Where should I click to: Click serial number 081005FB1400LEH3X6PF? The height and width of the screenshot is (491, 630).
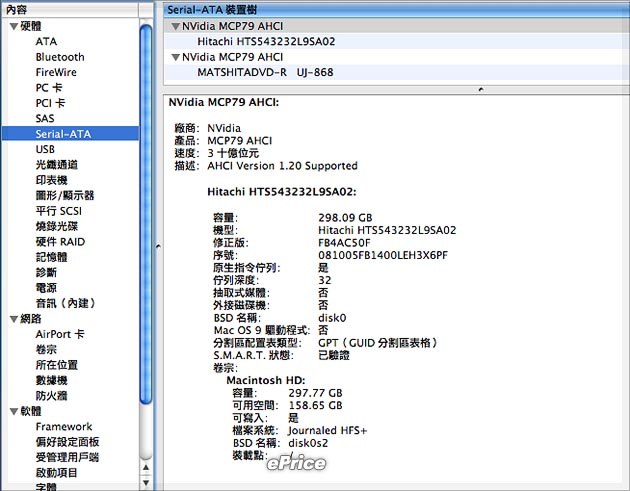pyautogui.click(x=383, y=256)
